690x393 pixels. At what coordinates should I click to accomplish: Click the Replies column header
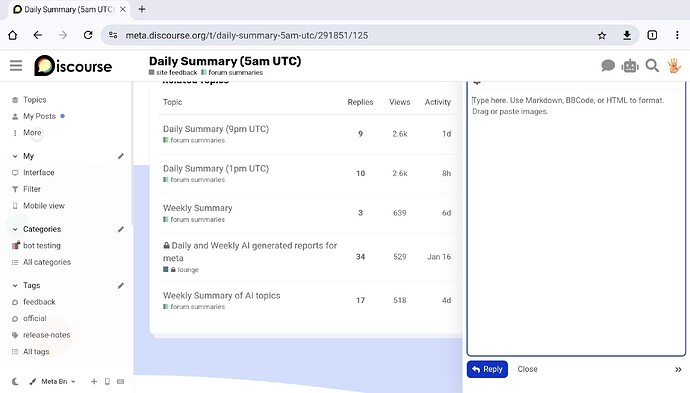(x=360, y=102)
